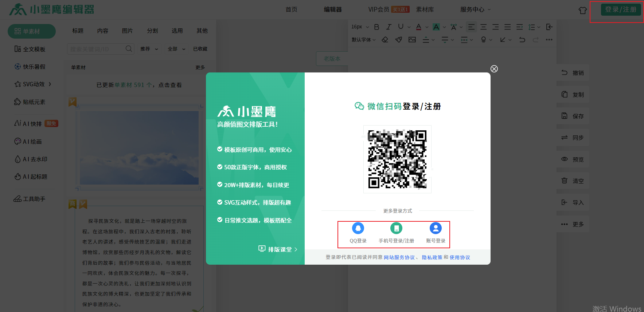The height and width of the screenshot is (312, 644).
Task: Open the 默认字体 font family dropdown
Action: tap(363, 40)
